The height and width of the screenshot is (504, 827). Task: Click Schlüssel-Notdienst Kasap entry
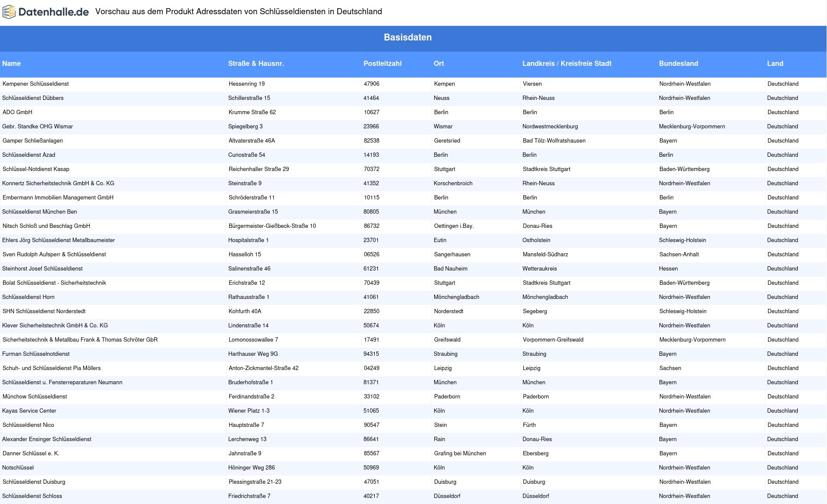36,169
